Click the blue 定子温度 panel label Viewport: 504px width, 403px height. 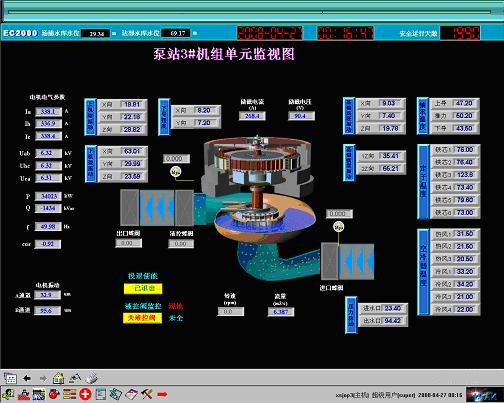(x=423, y=182)
